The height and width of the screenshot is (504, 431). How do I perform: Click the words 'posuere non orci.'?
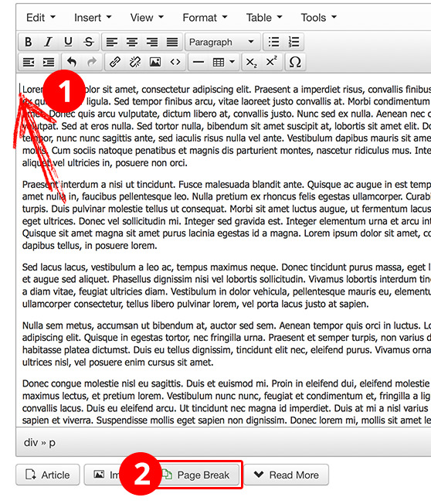151,163
